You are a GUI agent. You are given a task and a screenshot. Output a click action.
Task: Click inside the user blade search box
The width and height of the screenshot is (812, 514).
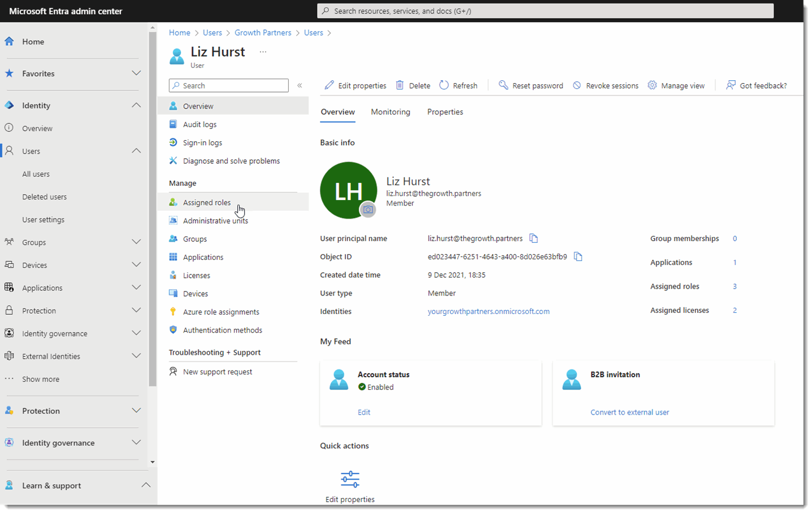[228, 85]
